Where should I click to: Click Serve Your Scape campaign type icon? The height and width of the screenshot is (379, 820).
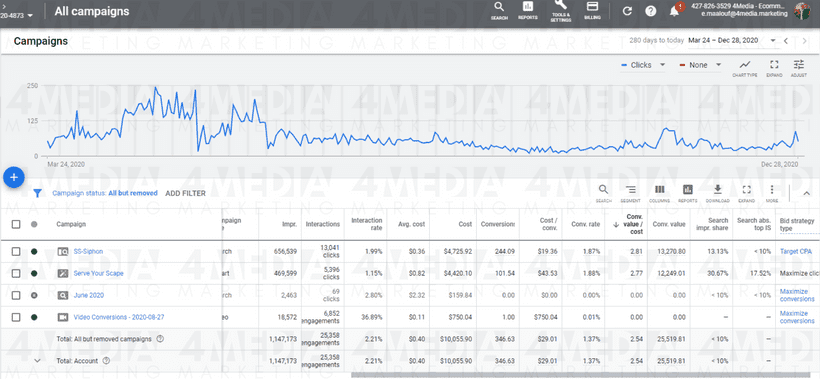(63, 273)
